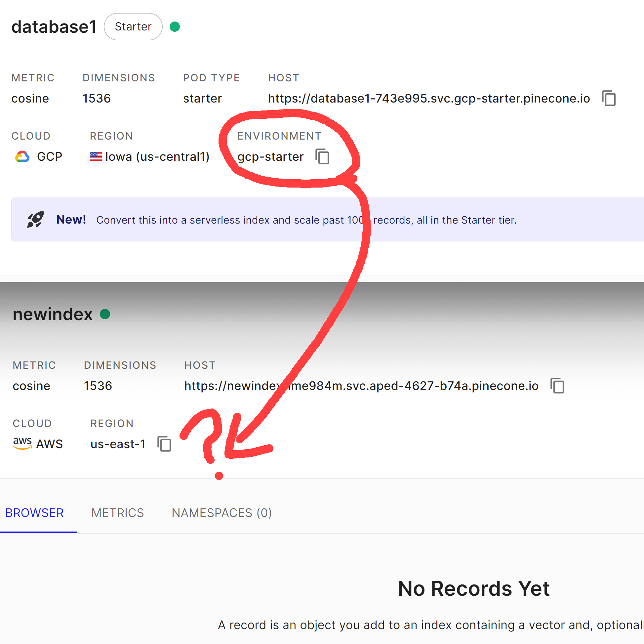Click newindex green status dot
The image size is (644, 644).
pyautogui.click(x=105, y=314)
